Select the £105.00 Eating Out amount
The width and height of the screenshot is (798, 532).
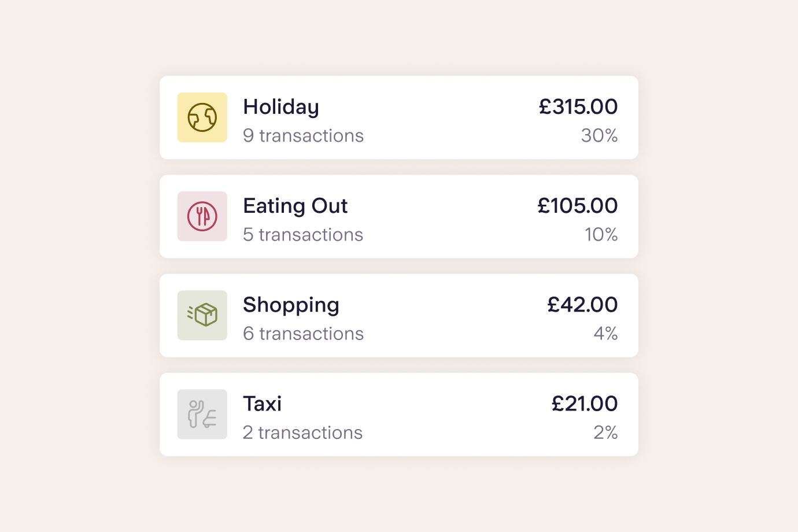tap(578, 206)
